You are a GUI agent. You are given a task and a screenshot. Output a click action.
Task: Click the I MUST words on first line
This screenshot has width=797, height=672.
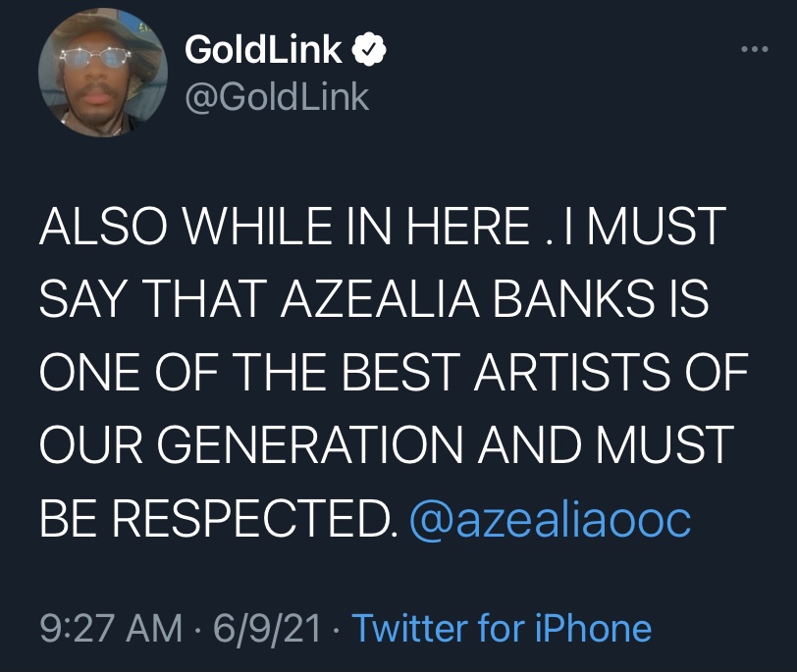point(643,225)
